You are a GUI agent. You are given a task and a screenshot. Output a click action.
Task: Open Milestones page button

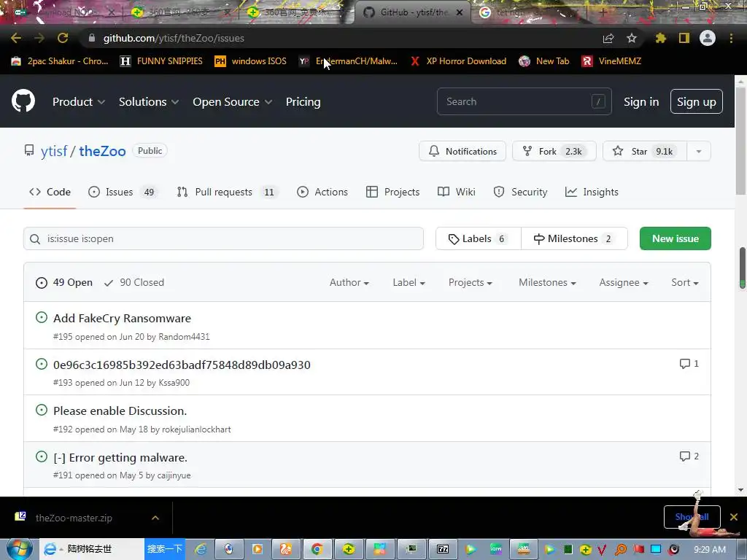click(574, 238)
